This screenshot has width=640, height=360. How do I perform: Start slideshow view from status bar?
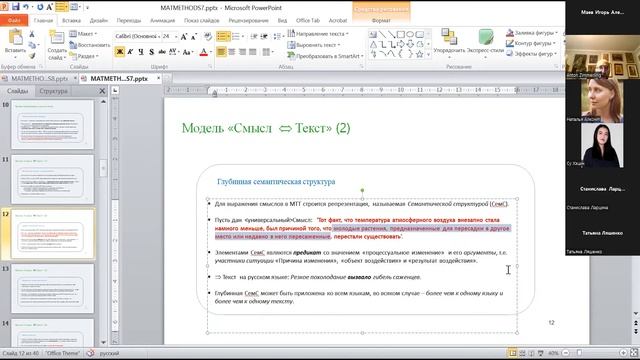coord(540,353)
